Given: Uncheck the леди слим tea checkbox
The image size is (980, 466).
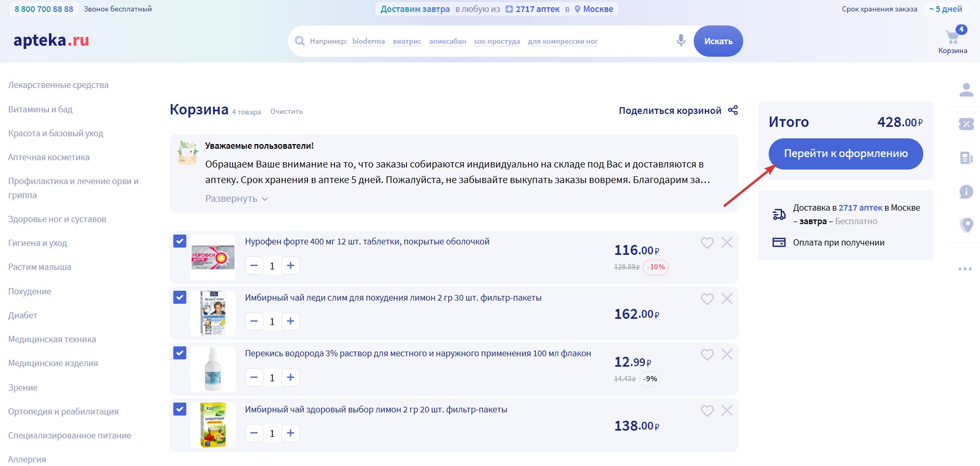Looking at the screenshot, I should (180, 297).
